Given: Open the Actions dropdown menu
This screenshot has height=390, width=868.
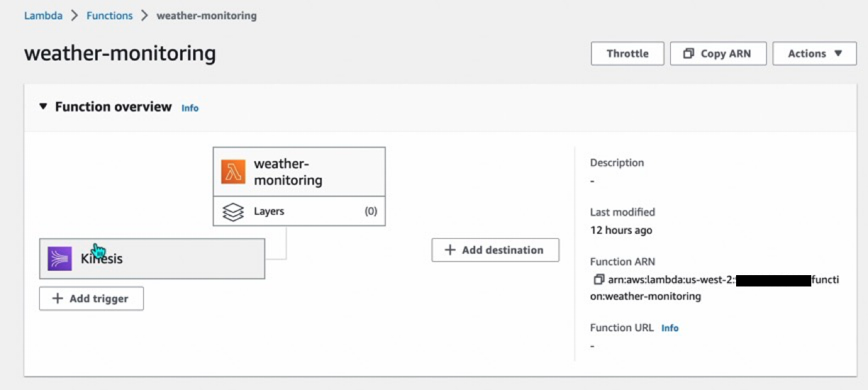Looking at the screenshot, I should pyautogui.click(x=815, y=54).
